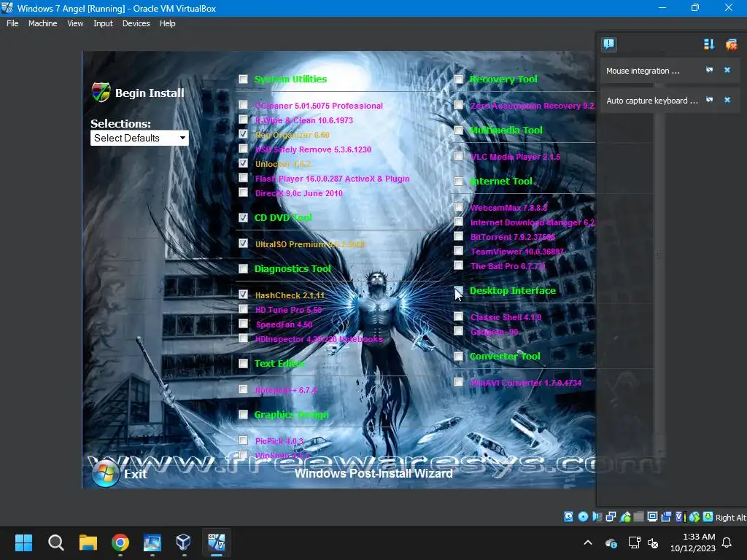Click the Auto capture keyboard notification text
The image size is (747, 560).
651,101
